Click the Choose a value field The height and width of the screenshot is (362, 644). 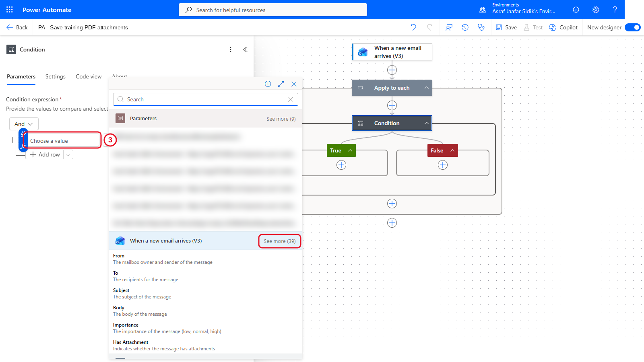(64, 140)
